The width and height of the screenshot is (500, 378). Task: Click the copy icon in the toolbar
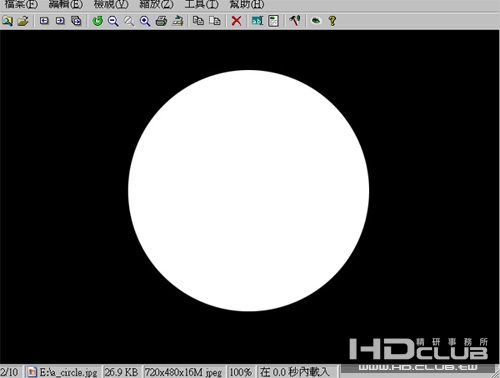pos(198,21)
